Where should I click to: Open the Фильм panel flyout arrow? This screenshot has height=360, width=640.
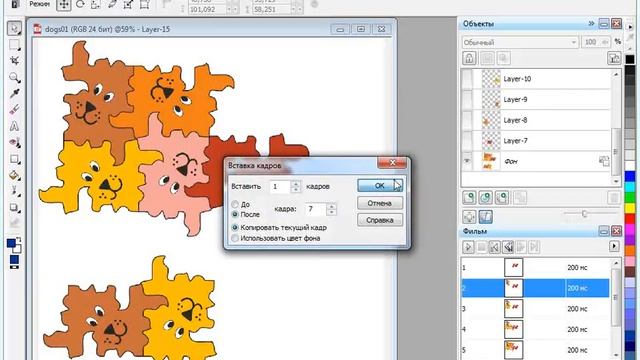click(614, 247)
